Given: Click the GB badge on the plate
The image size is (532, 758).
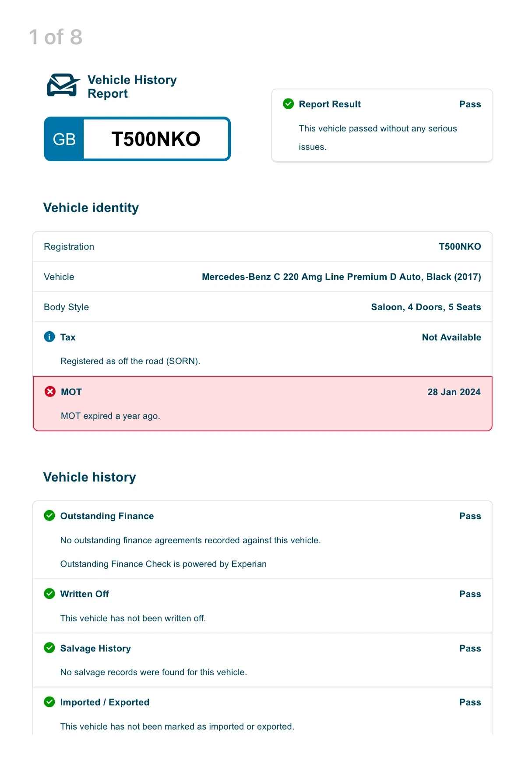Looking at the screenshot, I should coord(64,139).
